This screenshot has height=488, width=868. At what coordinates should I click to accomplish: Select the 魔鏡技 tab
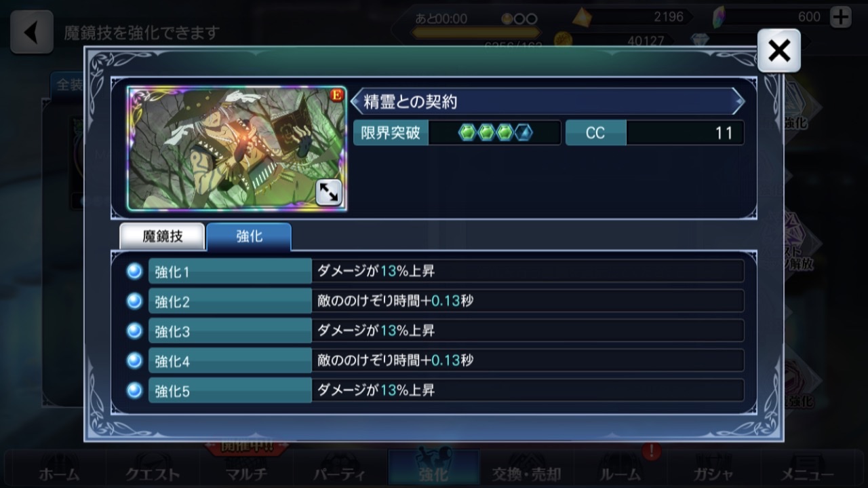162,236
